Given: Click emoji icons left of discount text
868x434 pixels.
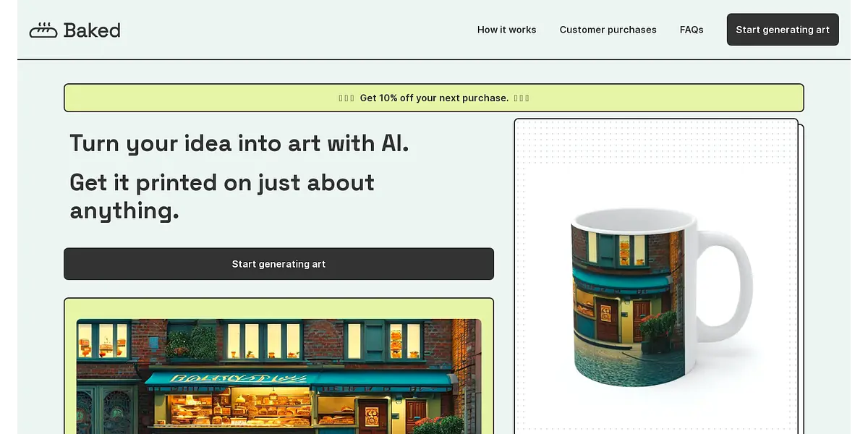Looking at the screenshot, I should (x=346, y=98).
